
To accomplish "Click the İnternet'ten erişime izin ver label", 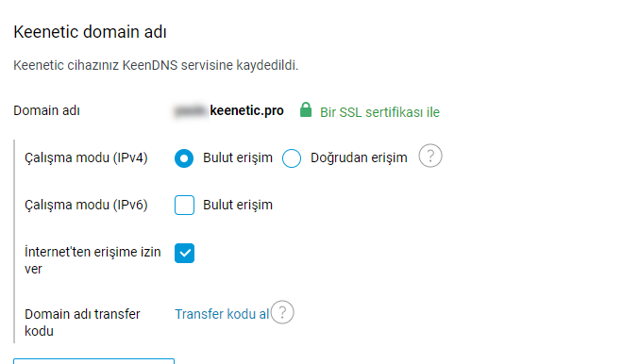I will click(x=92, y=260).
